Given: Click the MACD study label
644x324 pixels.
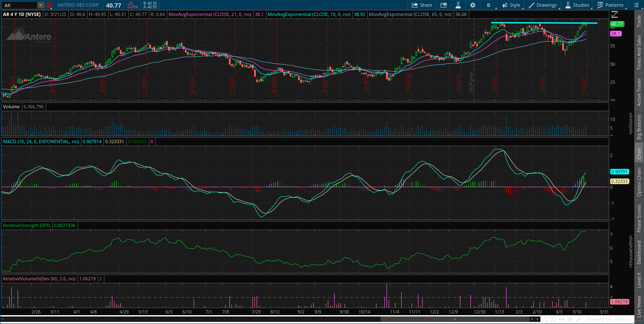Looking at the screenshot, I should click(41, 141).
